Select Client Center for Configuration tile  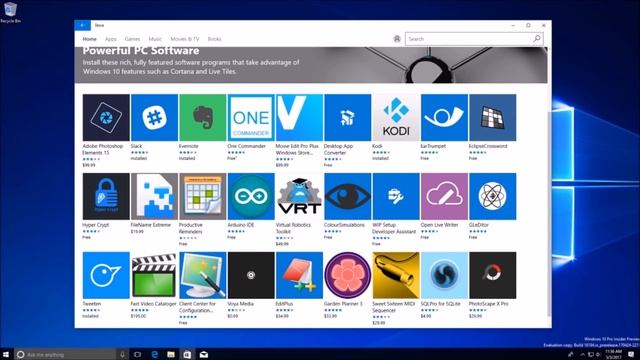(x=202, y=275)
